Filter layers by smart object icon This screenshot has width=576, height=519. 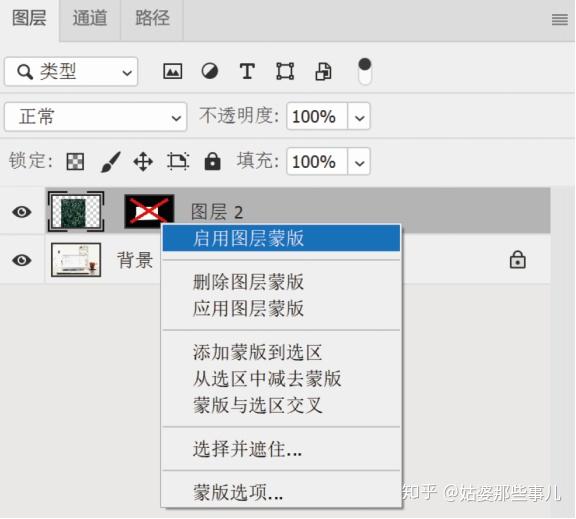[x=323, y=71]
